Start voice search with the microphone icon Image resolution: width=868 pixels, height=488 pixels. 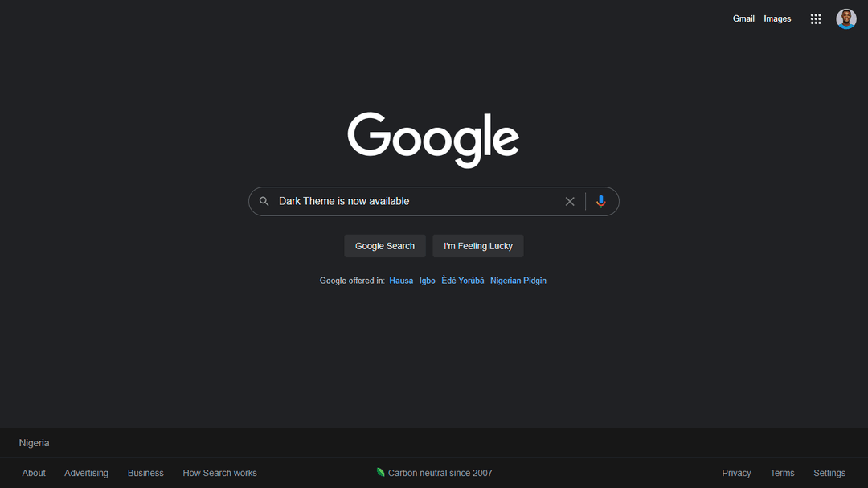click(600, 201)
